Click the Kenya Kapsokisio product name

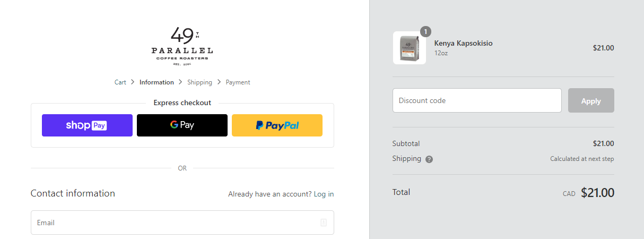pos(463,43)
